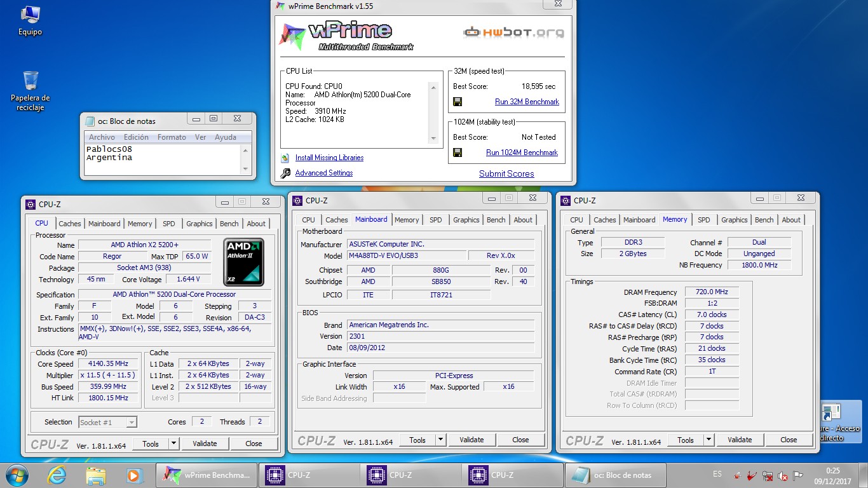Click the CPU List scrollbar up arrow
The height and width of the screenshot is (488, 868).
tap(433, 88)
